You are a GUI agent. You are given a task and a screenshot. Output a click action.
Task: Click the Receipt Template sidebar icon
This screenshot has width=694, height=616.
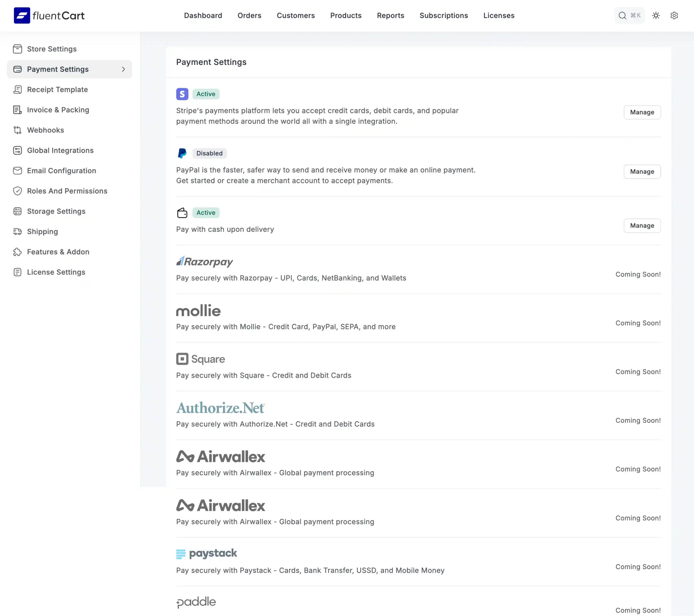[17, 90]
